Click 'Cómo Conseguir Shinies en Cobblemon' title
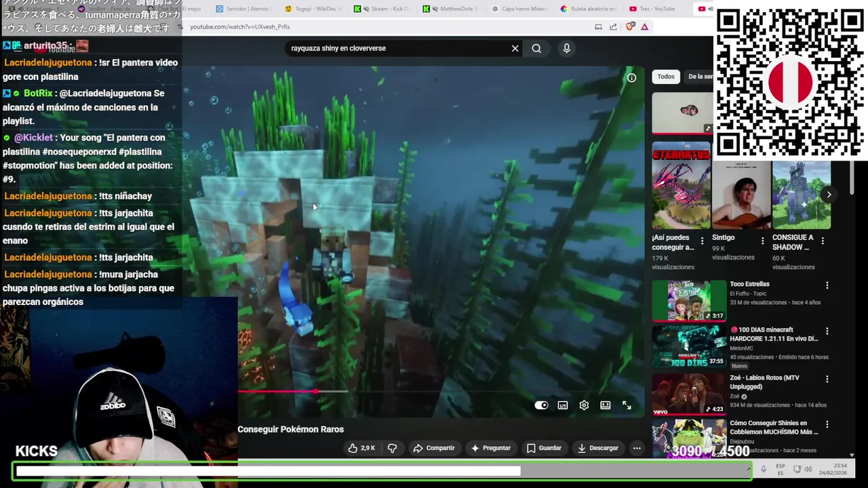The width and height of the screenshot is (868, 488). pyautogui.click(x=774, y=427)
